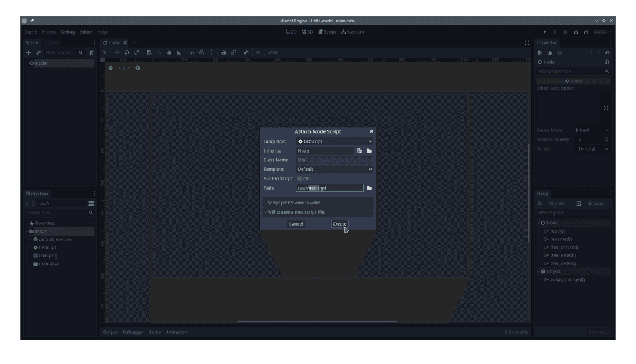
Task: Switch to the Groups tab
Action: pos(595,203)
